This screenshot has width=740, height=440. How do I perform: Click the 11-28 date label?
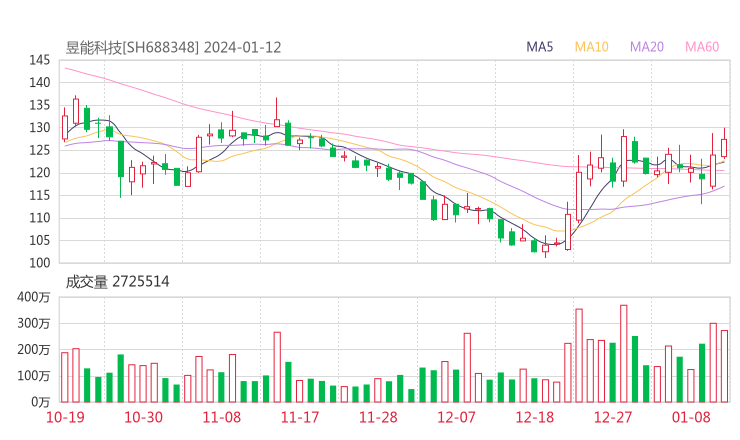(x=378, y=417)
